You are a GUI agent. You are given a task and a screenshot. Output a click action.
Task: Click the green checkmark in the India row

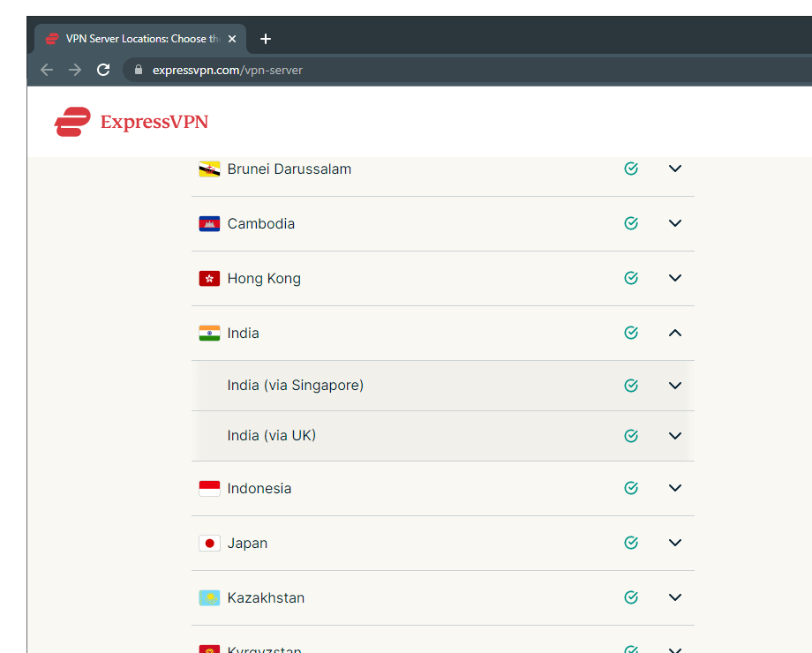click(x=631, y=333)
